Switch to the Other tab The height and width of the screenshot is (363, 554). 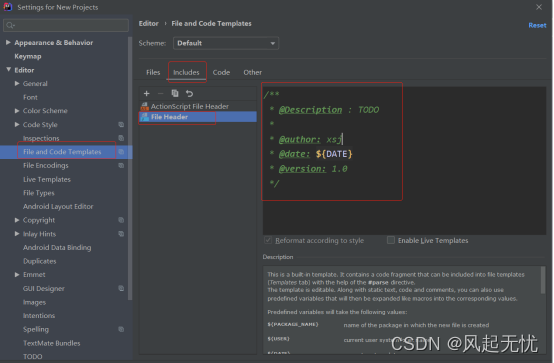click(x=253, y=72)
